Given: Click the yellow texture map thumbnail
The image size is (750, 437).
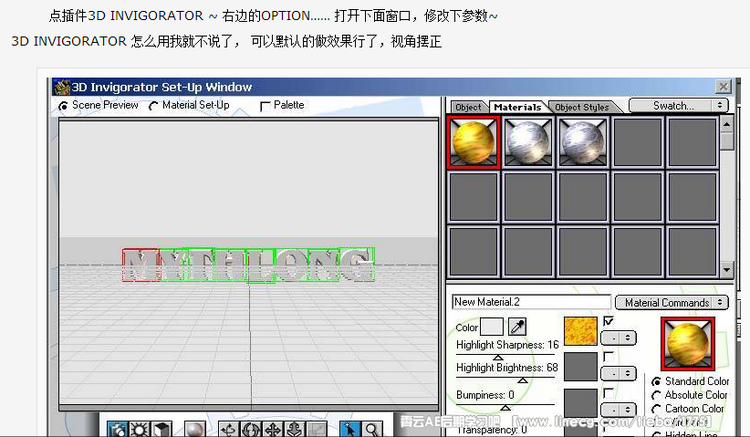Looking at the screenshot, I should tap(581, 331).
